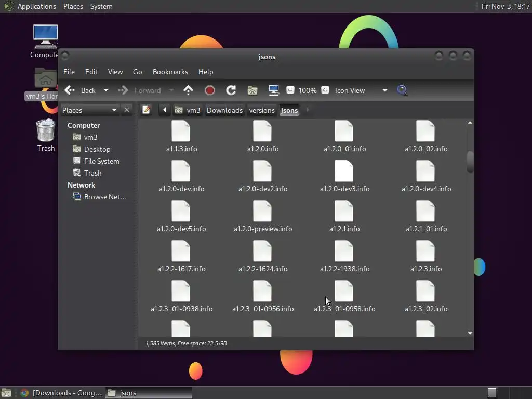This screenshot has height=399, width=532.
Task: Navigate to Downloads in path bar
Action: pyautogui.click(x=224, y=110)
